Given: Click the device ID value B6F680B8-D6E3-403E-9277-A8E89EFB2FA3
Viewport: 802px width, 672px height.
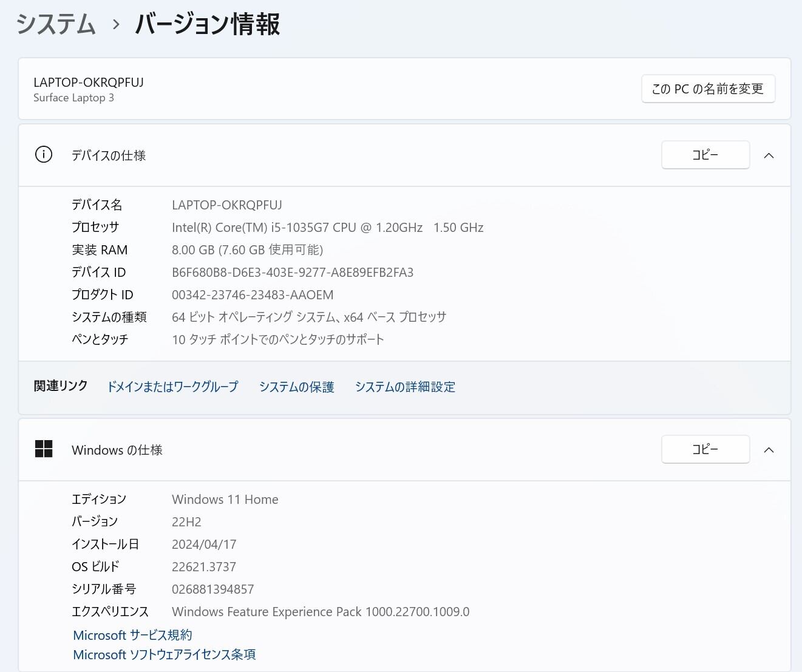Looking at the screenshot, I should 293,273.
